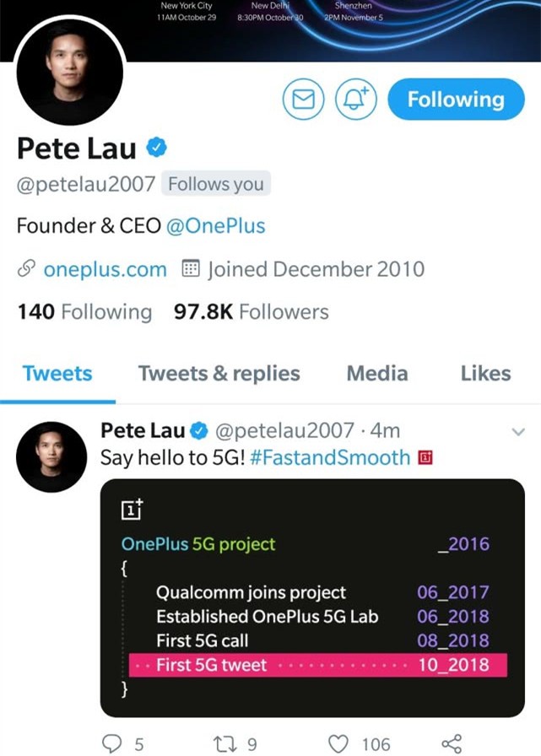541x756 pixels.
Task: Switch to Tweets & replies tab
Action: 219,374
